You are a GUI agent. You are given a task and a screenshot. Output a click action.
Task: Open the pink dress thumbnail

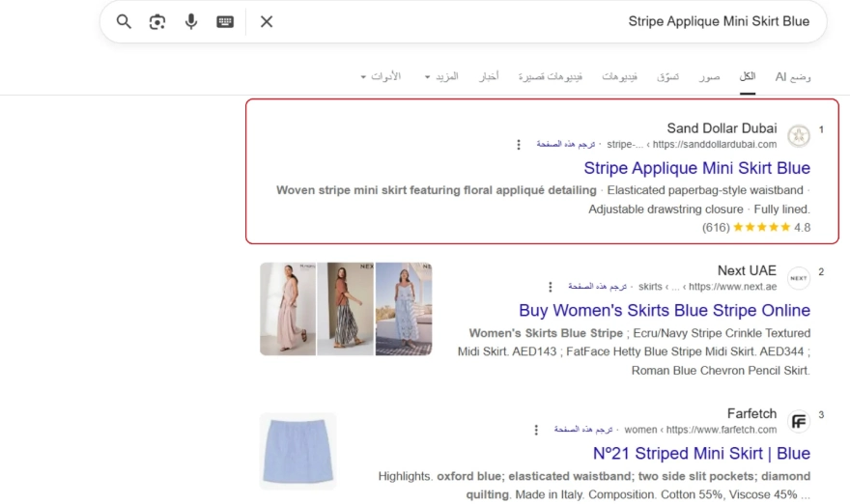tap(288, 309)
